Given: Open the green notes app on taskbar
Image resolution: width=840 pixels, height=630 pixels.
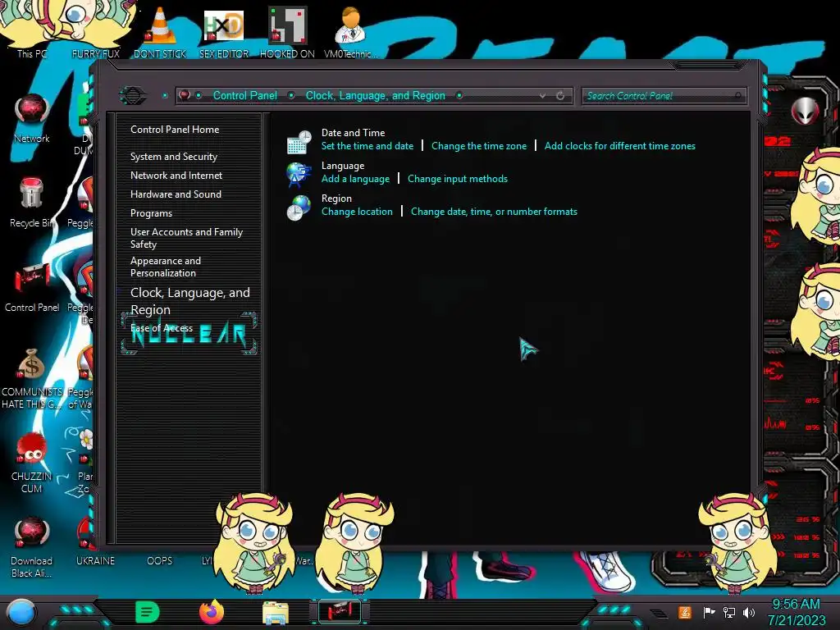Looking at the screenshot, I should [148, 612].
